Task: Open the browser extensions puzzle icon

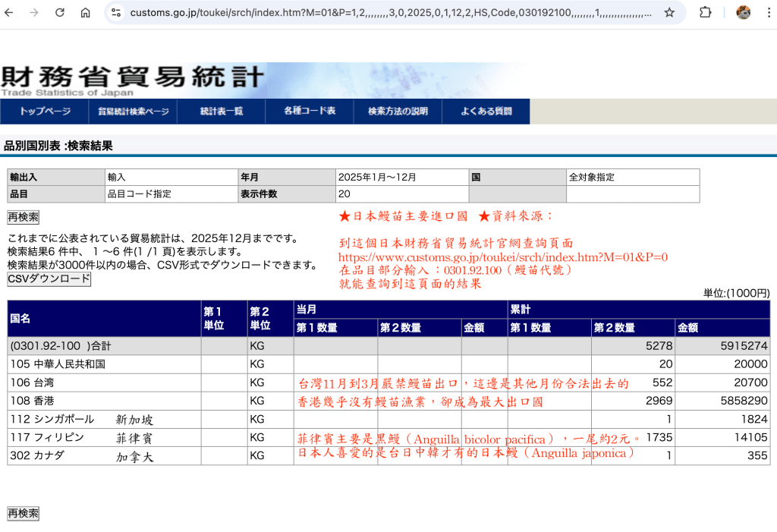Action: pyautogui.click(x=706, y=13)
